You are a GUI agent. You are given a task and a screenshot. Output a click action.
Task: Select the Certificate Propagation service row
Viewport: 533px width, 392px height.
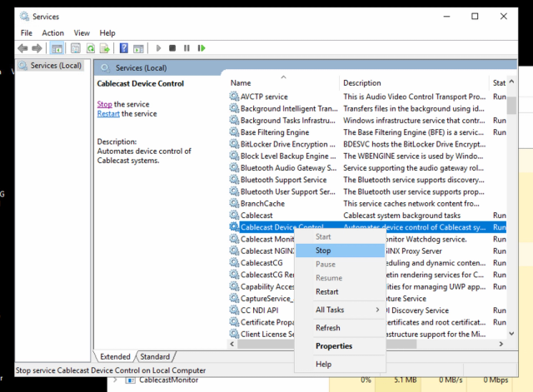coord(262,322)
